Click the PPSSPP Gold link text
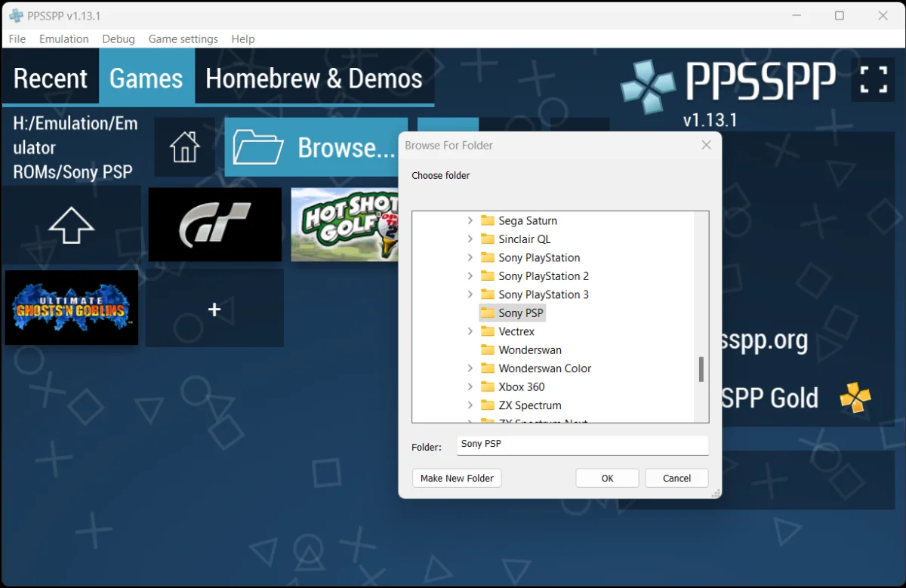Image resolution: width=906 pixels, height=588 pixels. [x=769, y=398]
